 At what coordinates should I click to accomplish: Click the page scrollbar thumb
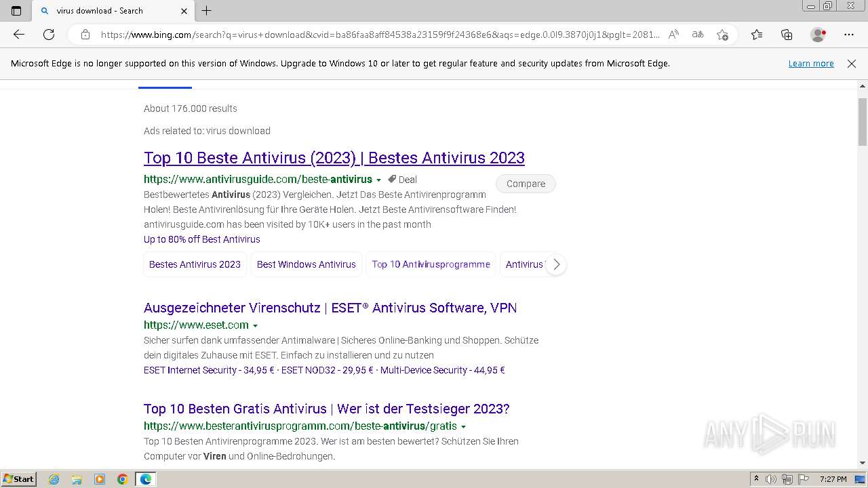pyautogui.click(x=863, y=122)
